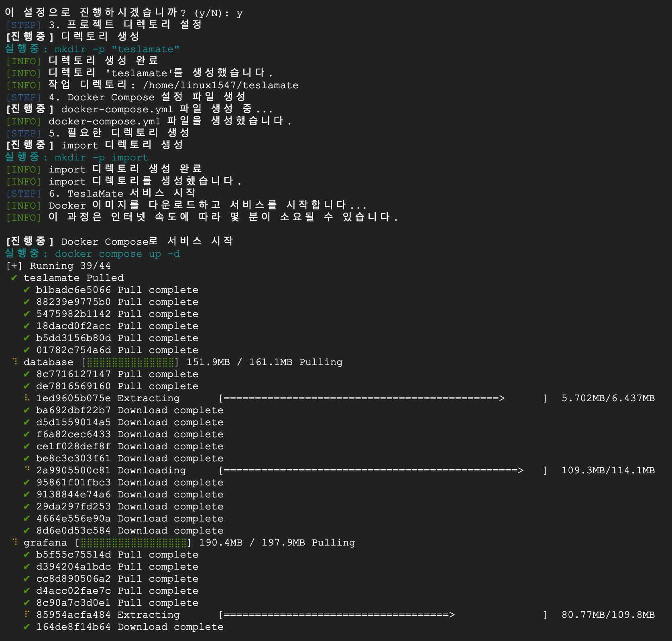This screenshot has width=672, height=641.
Task: Click the spinner beside 1ed9605b075e Extracting
Action: point(27,398)
